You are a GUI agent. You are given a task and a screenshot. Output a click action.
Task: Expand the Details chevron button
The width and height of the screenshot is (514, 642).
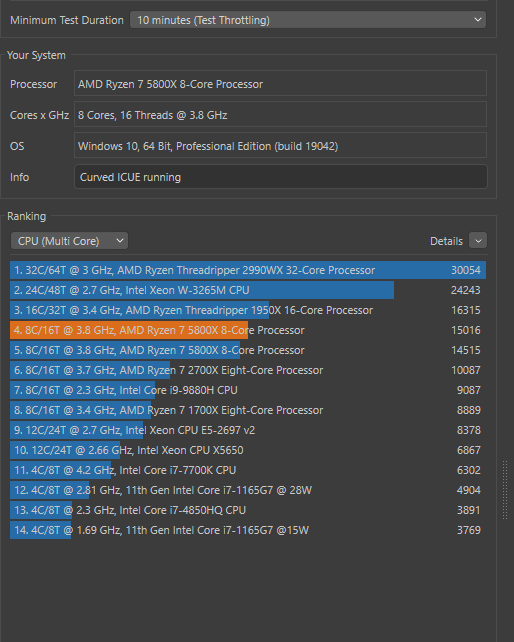coord(478,241)
